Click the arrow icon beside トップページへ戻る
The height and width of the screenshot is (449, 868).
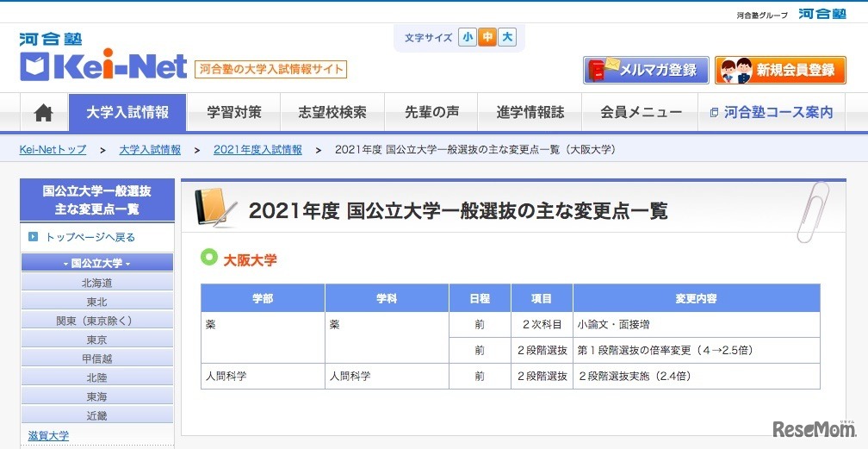[x=34, y=237]
